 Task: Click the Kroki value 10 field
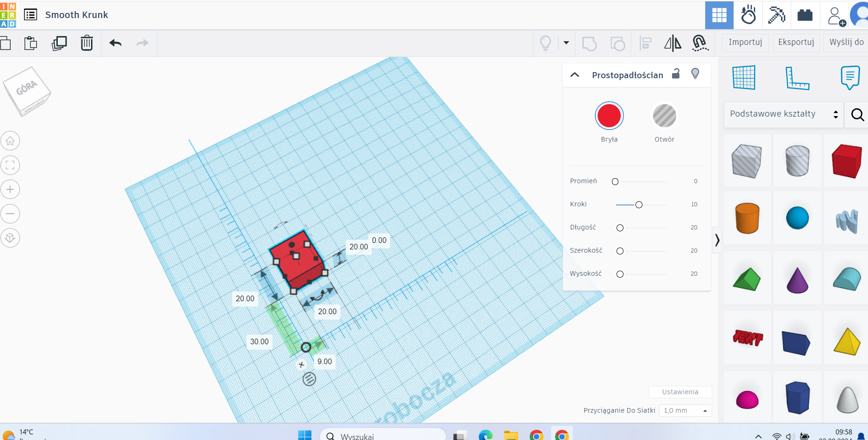(x=694, y=205)
